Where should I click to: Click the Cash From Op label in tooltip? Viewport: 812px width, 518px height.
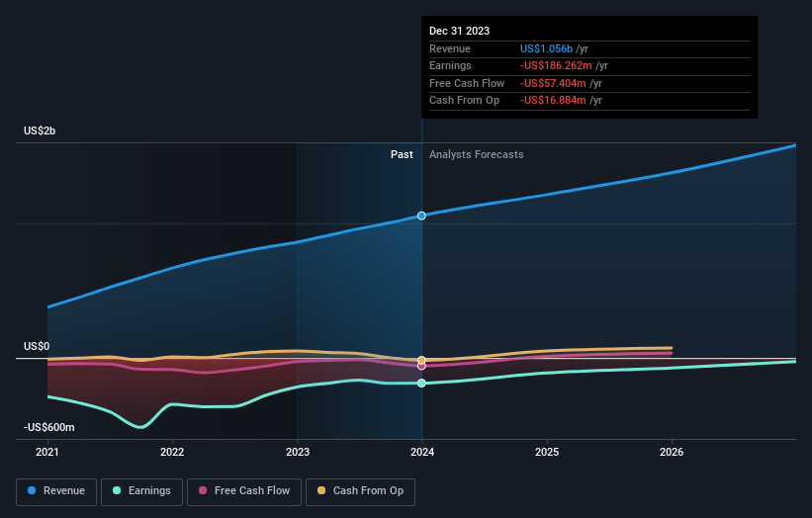pos(465,101)
